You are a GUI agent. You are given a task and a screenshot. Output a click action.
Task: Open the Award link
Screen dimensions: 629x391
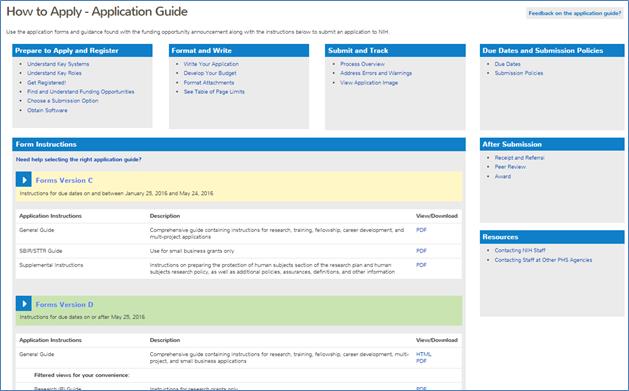tap(503, 176)
